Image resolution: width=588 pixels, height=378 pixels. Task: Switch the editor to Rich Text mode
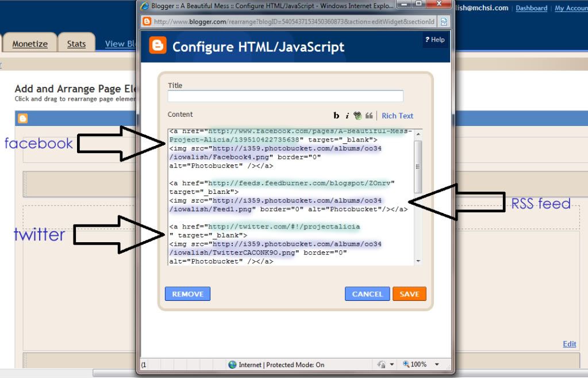398,116
